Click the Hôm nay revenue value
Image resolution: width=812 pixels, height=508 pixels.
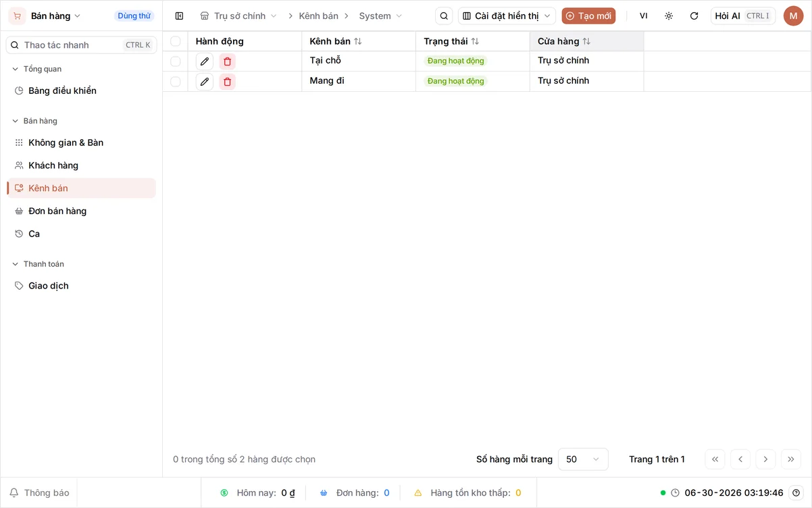point(288,493)
